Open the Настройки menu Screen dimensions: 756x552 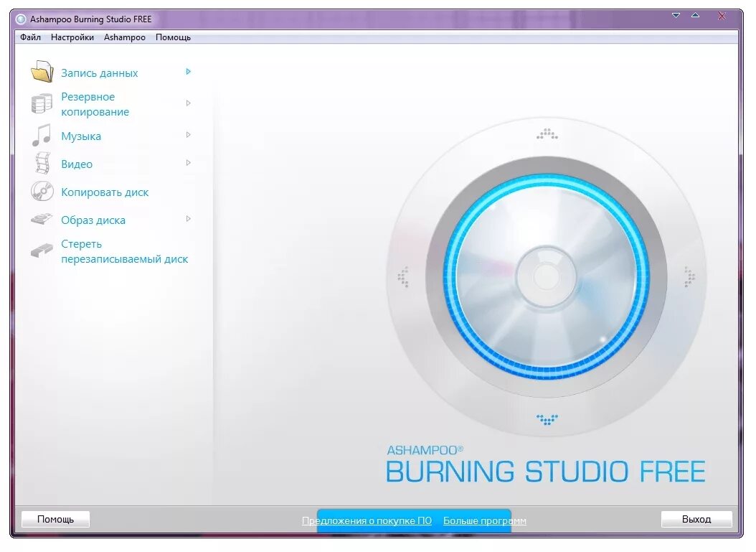[72, 37]
